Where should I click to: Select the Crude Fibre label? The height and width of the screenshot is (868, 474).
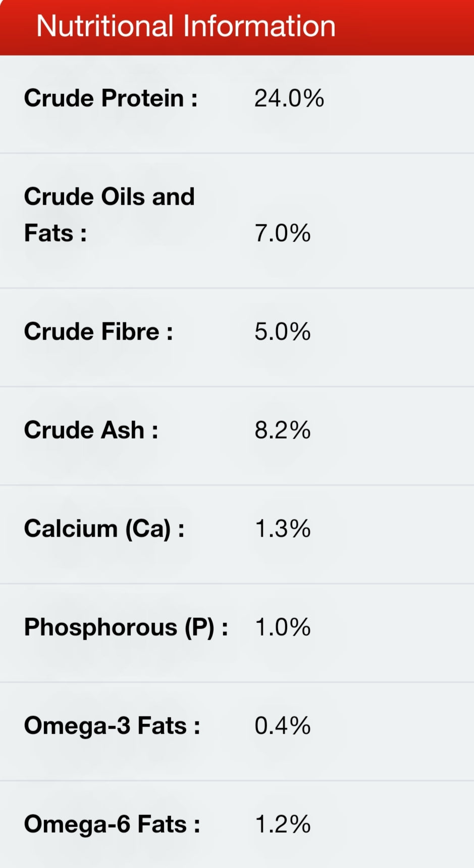(x=98, y=332)
